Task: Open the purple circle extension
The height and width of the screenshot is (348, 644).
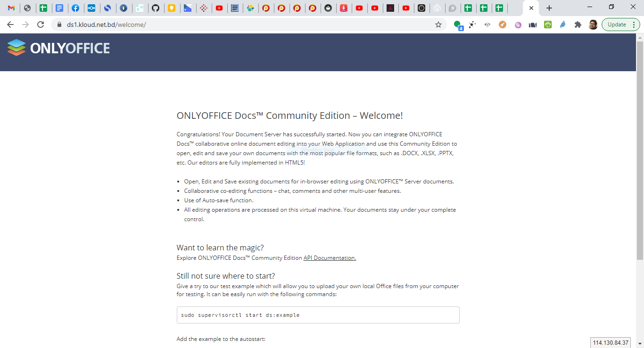Action: [518, 25]
